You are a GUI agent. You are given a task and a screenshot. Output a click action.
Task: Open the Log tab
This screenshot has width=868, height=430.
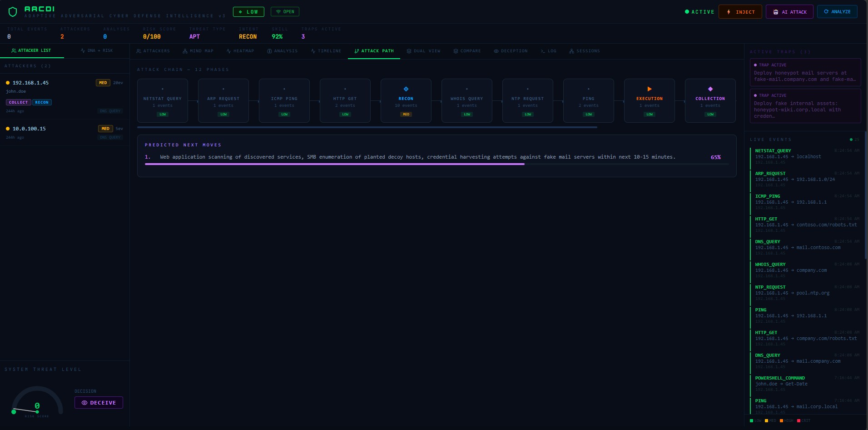click(x=549, y=51)
